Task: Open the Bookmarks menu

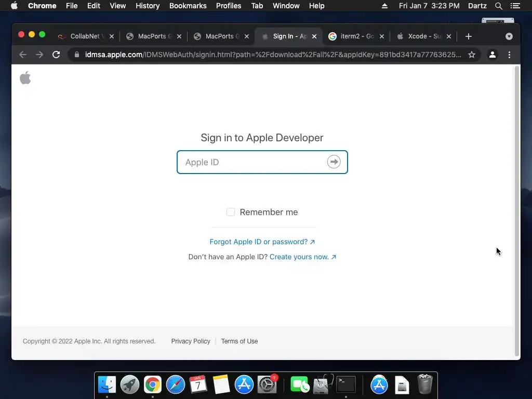Action: [188, 6]
